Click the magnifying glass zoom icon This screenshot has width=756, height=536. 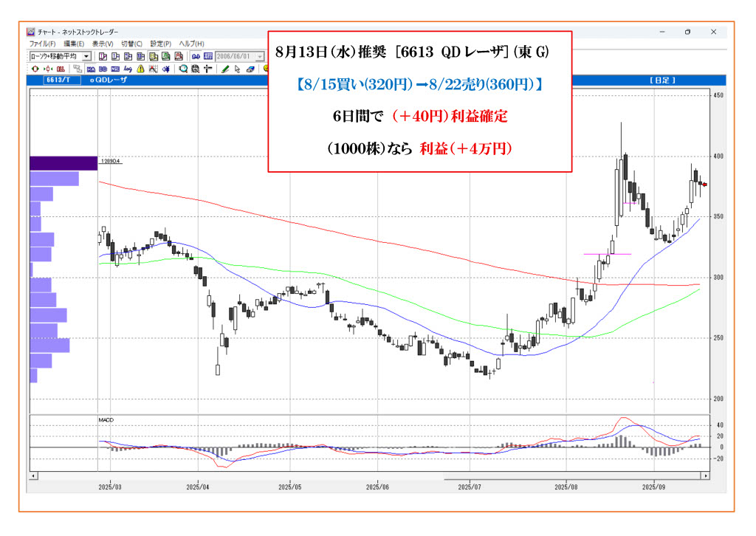184,69
